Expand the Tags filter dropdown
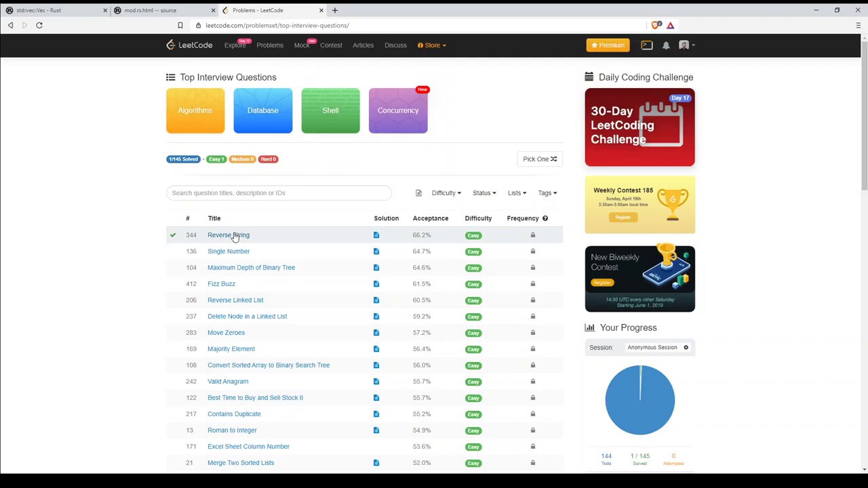This screenshot has height=488, width=868. coord(547,193)
